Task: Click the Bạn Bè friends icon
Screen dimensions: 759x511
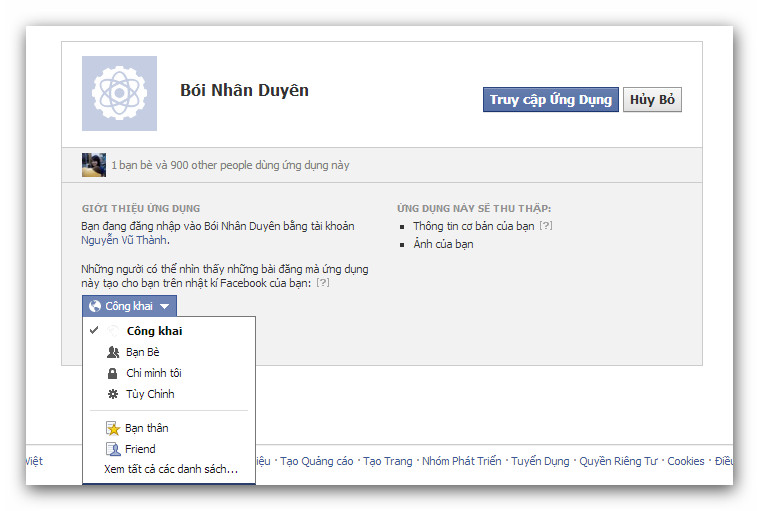Action: click(113, 352)
